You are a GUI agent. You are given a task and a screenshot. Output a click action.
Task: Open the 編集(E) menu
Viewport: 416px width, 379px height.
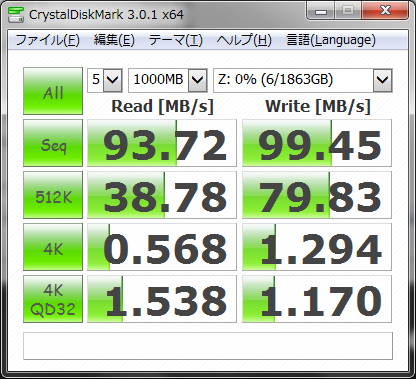point(114,40)
